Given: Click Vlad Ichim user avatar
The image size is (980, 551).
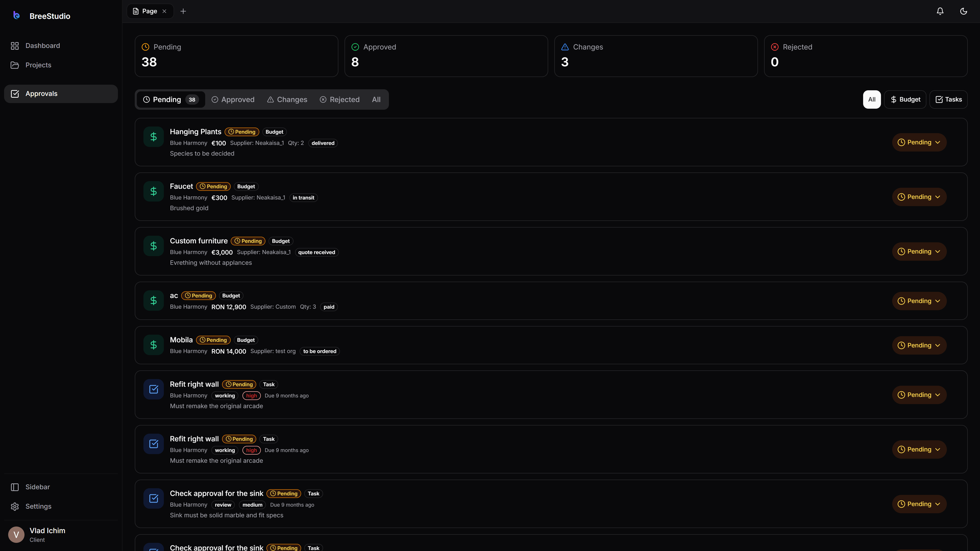Looking at the screenshot, I should (16, 535).
